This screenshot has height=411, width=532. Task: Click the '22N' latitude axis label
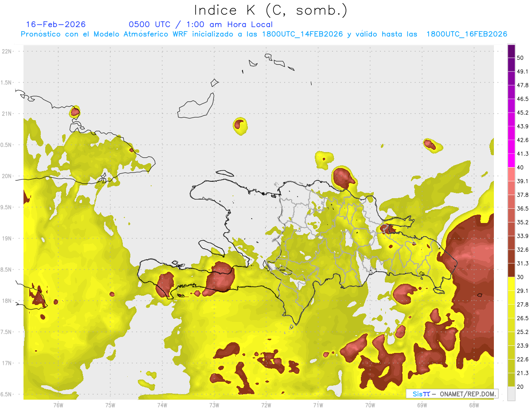click(8, 51)
